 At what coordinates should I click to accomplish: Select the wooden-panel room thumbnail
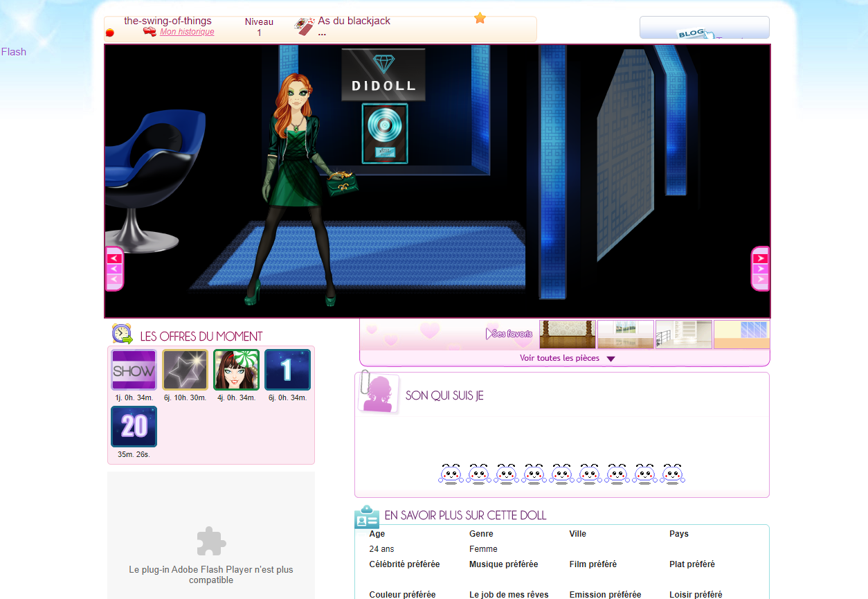[568, 334]
